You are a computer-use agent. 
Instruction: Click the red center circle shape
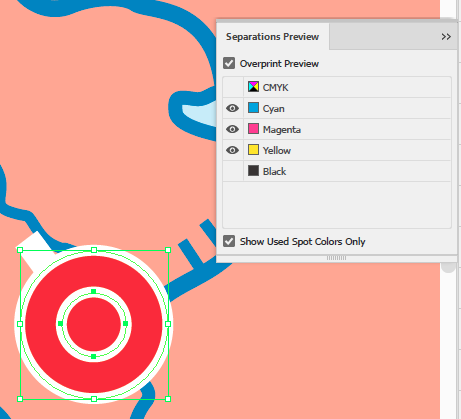(94, 325)
